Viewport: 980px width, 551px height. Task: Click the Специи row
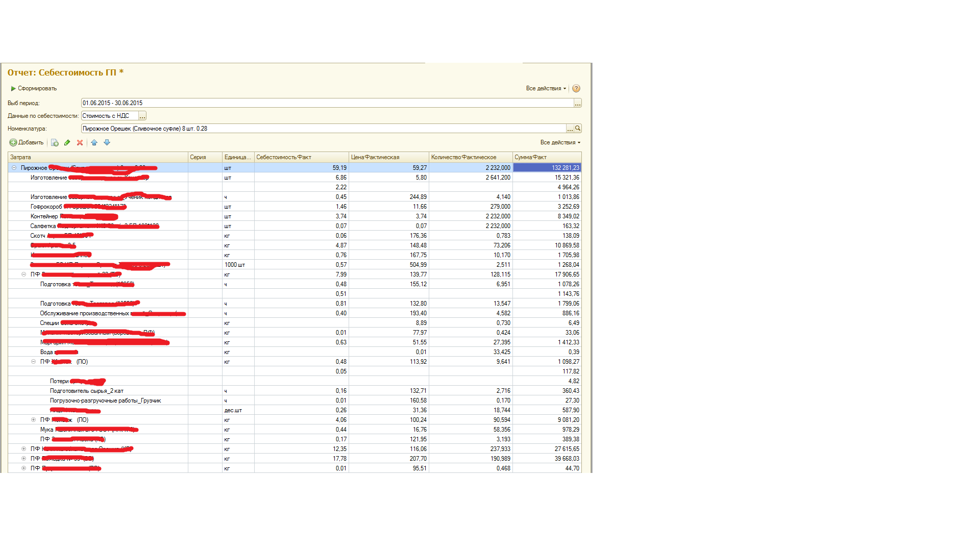coord(295,323)
